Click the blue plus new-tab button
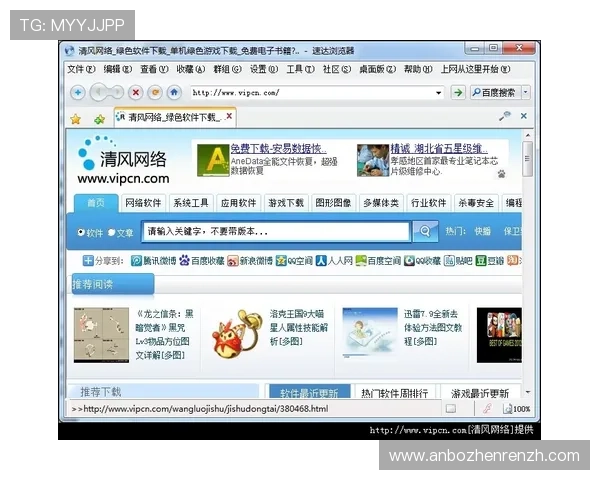The height and width of the screenshot is (480, 600). pyautogui.click(x=78, y=93)
